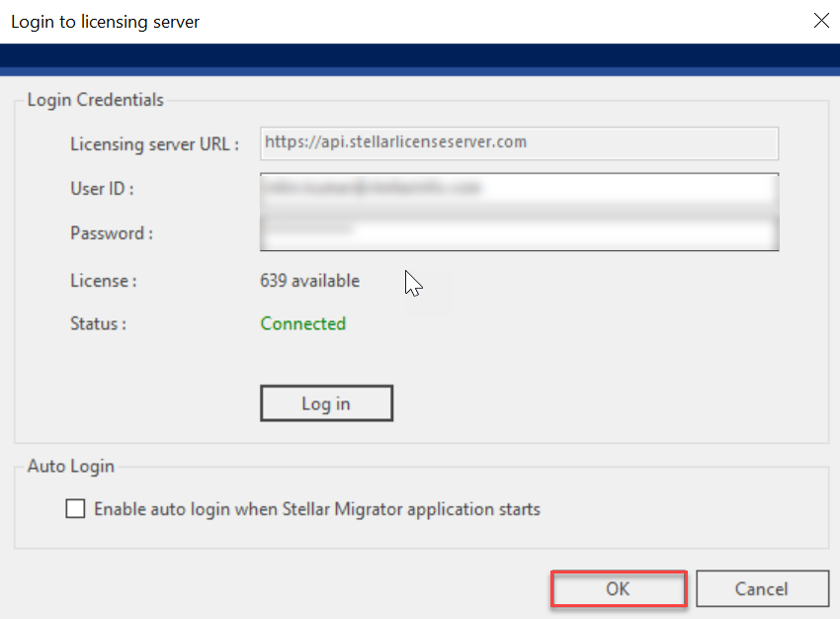Click the 'License :' label
The image size is (840, 619).
pos(104,281)
